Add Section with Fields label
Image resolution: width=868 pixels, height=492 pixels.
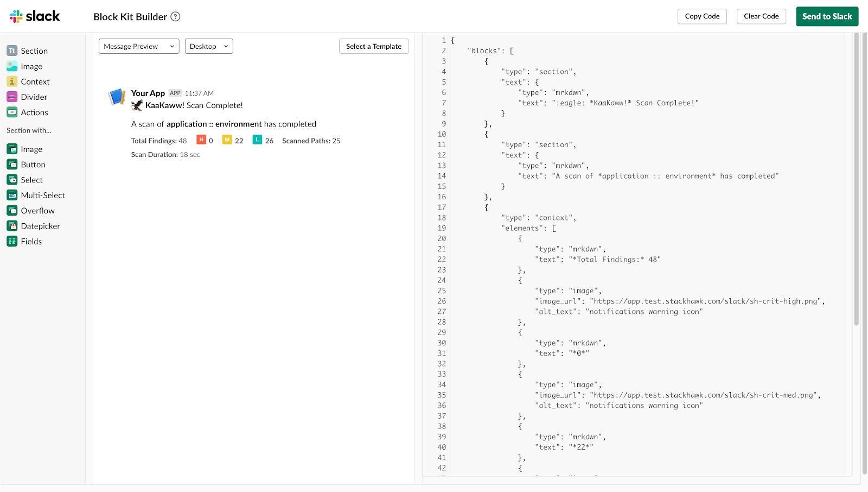point(31,241)
